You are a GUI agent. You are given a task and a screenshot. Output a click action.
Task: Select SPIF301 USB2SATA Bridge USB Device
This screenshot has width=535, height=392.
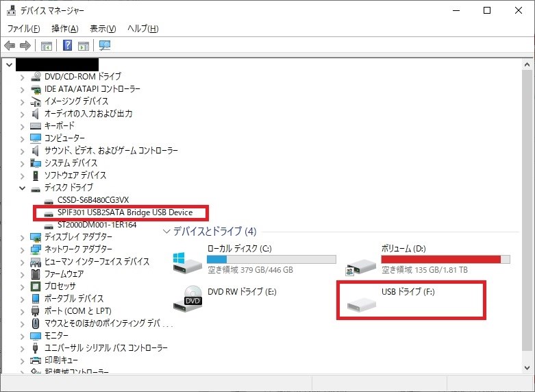(x=125, y=212)
